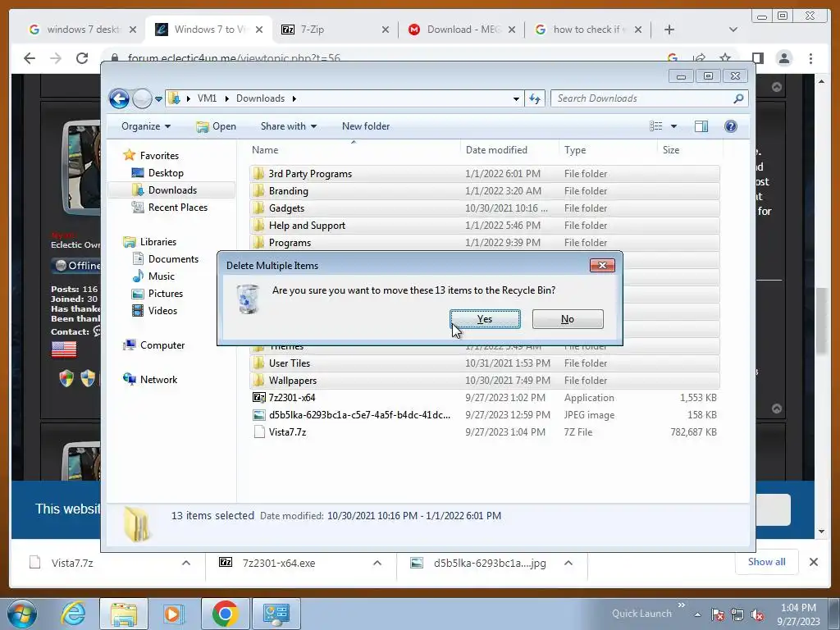Open Chrome's three-dot menu
This screenshot has width=840, height=630.
click(x=810, y=58)
